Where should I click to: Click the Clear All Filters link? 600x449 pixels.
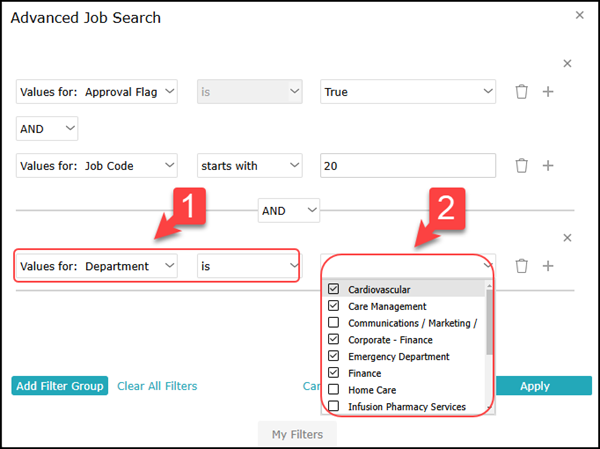pyautogui.click(x=157, y=386)
